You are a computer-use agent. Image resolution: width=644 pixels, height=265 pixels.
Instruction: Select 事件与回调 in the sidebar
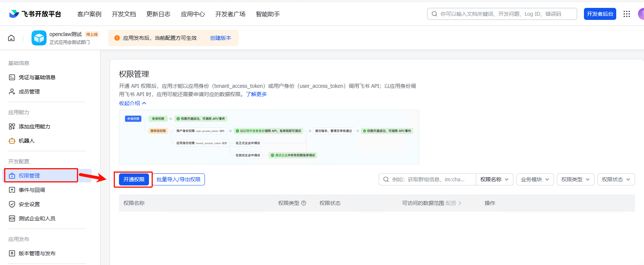[x=32, y=190]
